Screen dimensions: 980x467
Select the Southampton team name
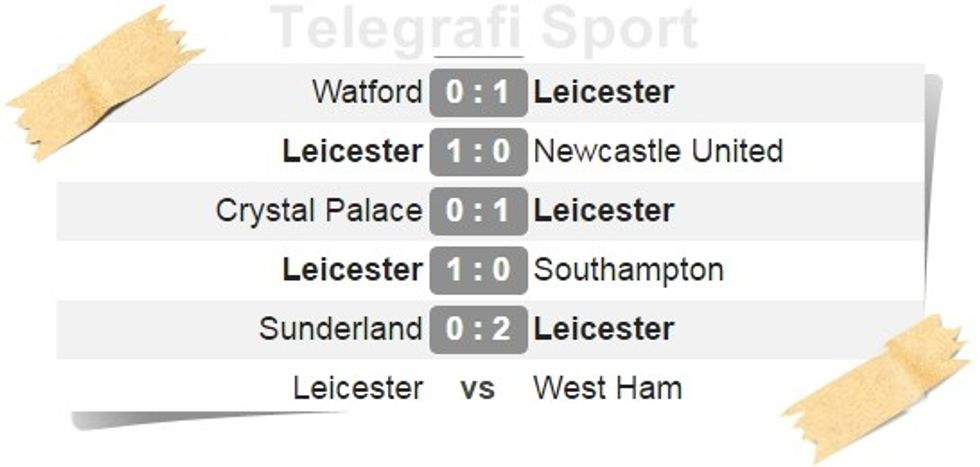point(629,269)
